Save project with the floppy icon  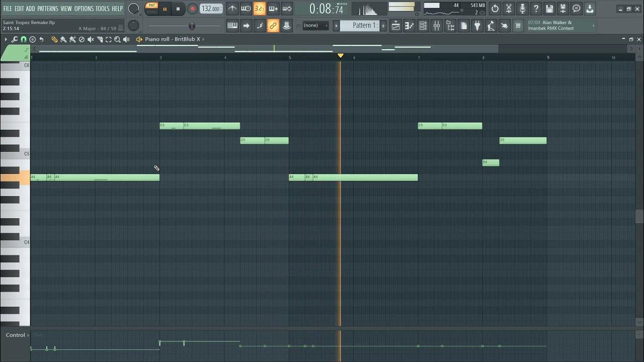(549, 9)
